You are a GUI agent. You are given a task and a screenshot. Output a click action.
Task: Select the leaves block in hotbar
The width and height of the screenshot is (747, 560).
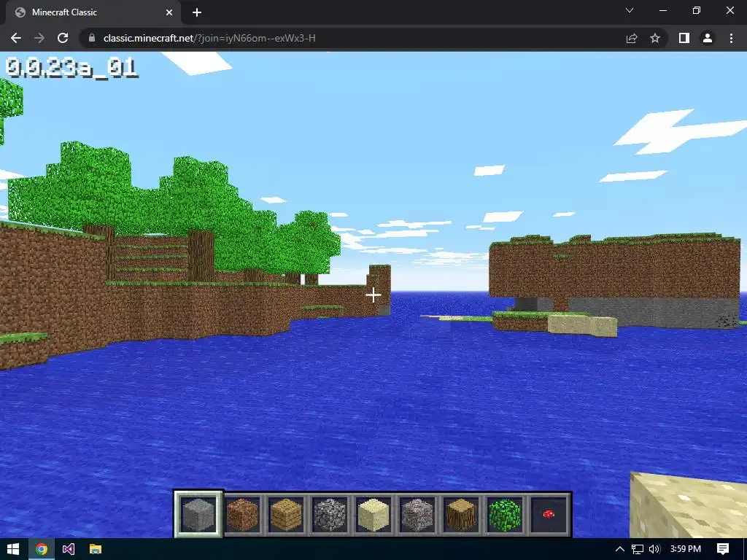click(505, 514)
